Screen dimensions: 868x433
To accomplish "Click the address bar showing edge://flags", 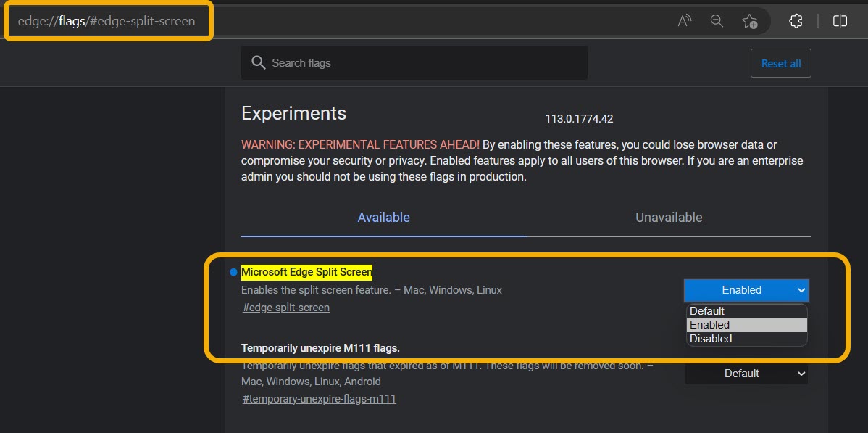I will 109,21.
